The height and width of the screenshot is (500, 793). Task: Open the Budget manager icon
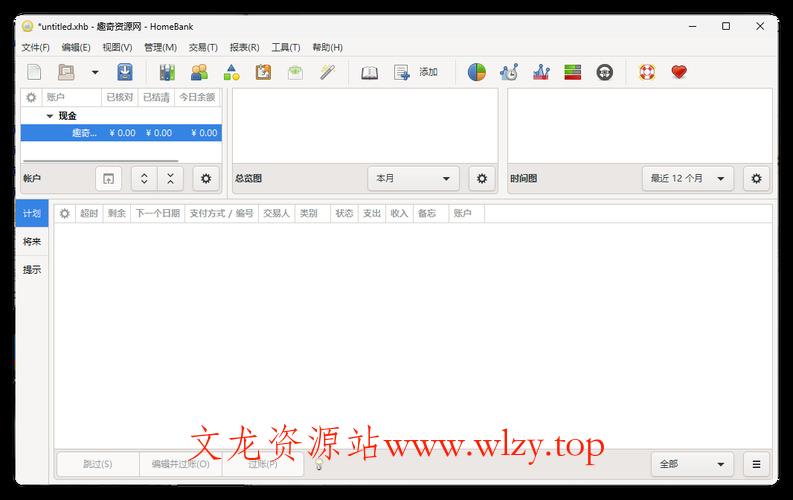(x=295, y=72)
